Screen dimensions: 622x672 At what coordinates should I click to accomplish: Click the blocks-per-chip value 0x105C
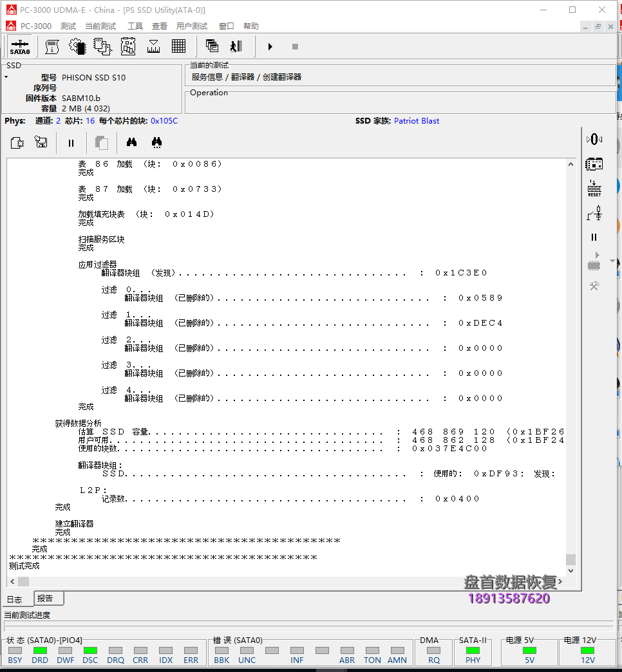coord(164,121)
